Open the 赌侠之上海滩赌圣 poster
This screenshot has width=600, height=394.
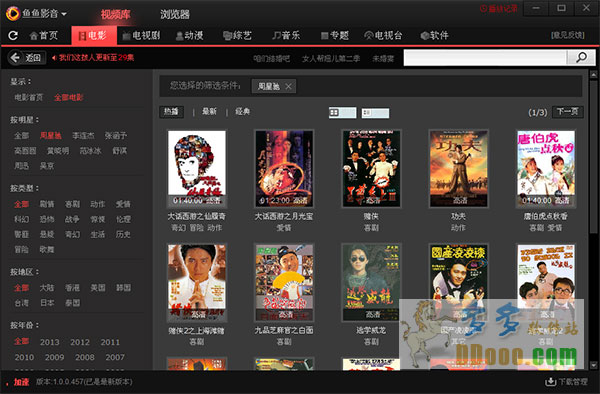(x=197, y=283)
